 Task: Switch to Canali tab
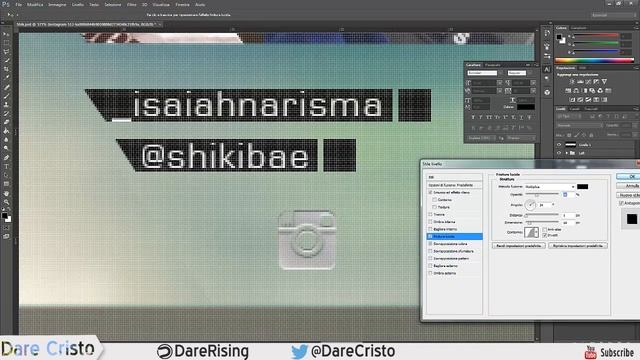(575, 109)
